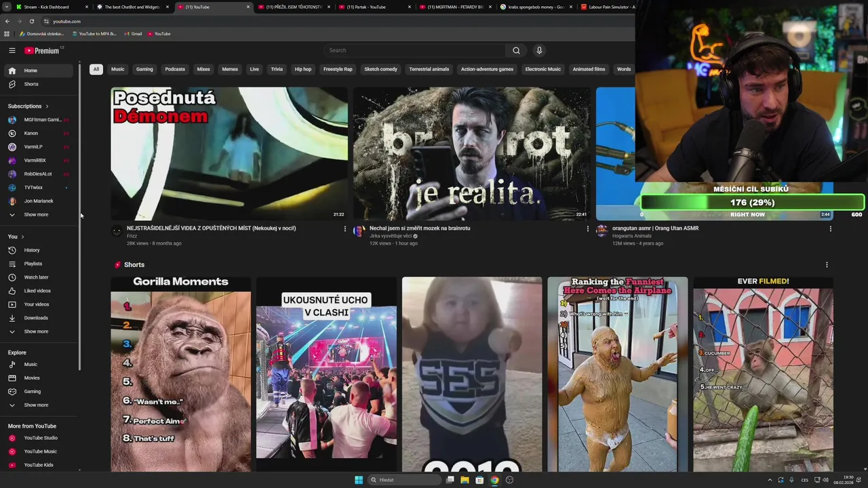Open Task View on taskbar

point(450,480)
